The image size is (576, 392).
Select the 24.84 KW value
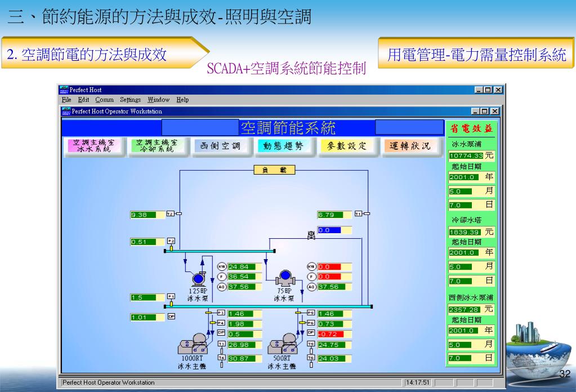point(245,267)
